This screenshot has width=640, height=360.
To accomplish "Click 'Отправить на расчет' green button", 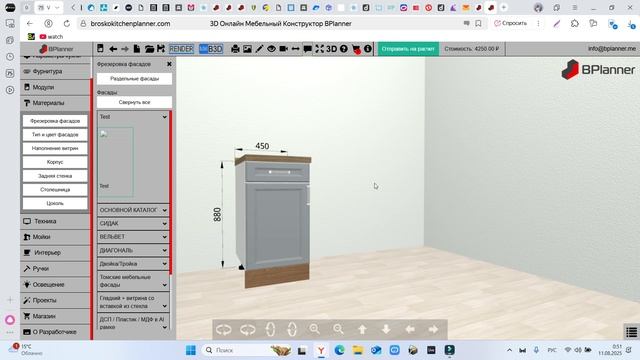I will point(408,49).
